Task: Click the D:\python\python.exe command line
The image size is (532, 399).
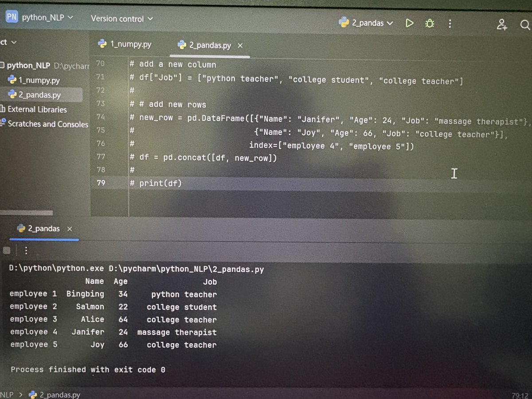Action: pos(137,269)
